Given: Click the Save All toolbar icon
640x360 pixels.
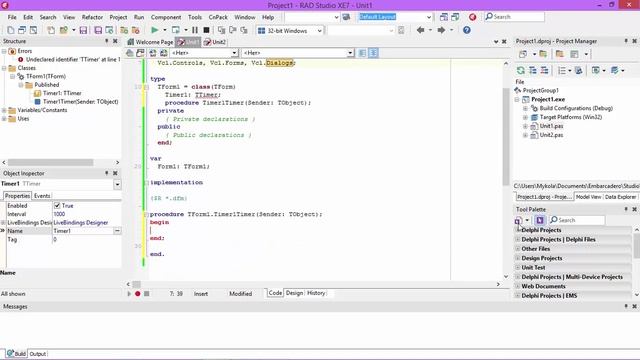Looking at the screenshot, I should coord(98,30).
